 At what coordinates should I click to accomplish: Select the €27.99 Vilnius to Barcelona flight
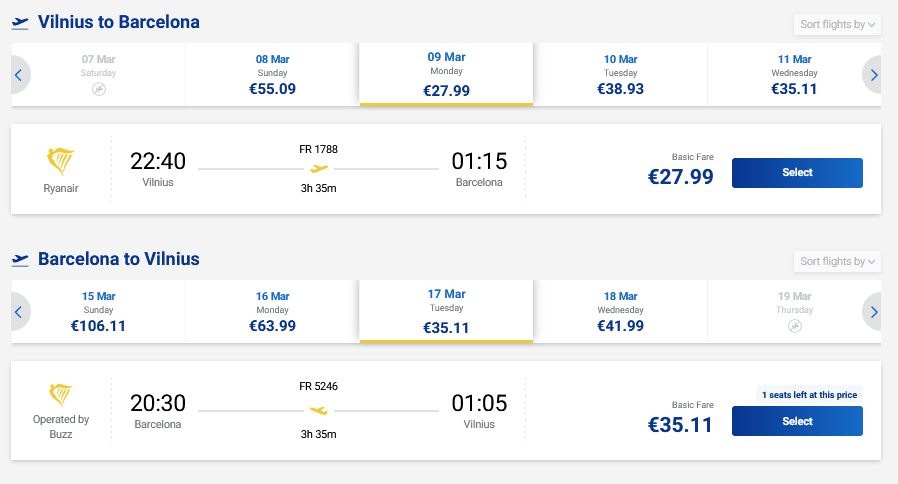[797, 172]
